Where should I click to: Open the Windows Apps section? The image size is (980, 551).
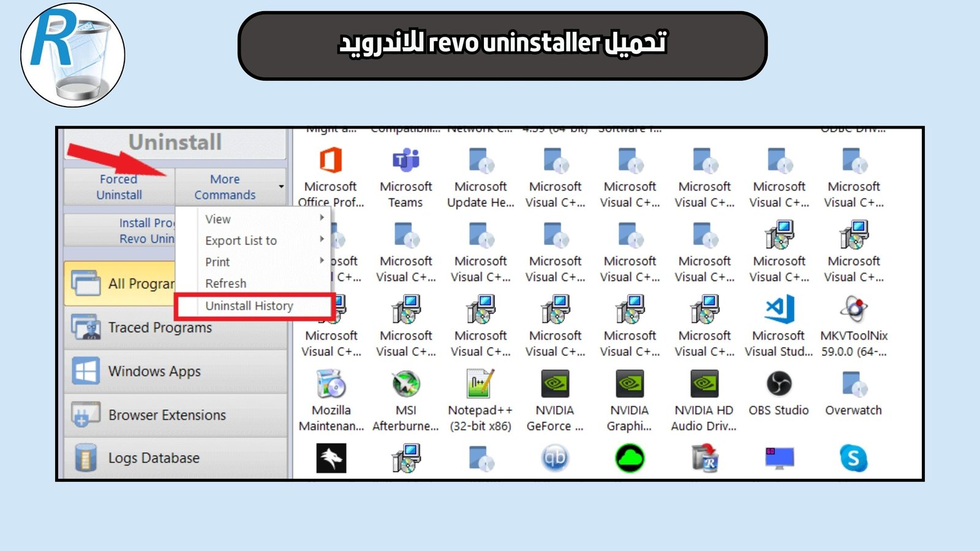point(176,372)
